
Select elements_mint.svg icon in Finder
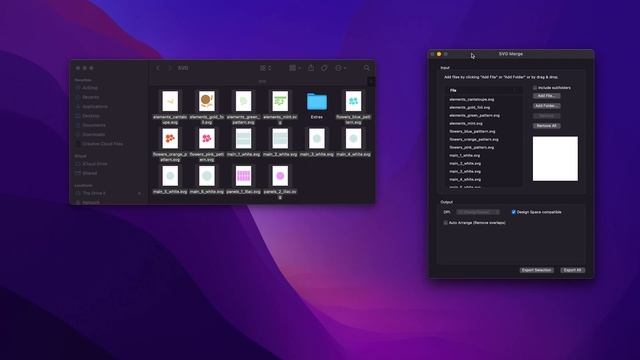pos(280,101)
